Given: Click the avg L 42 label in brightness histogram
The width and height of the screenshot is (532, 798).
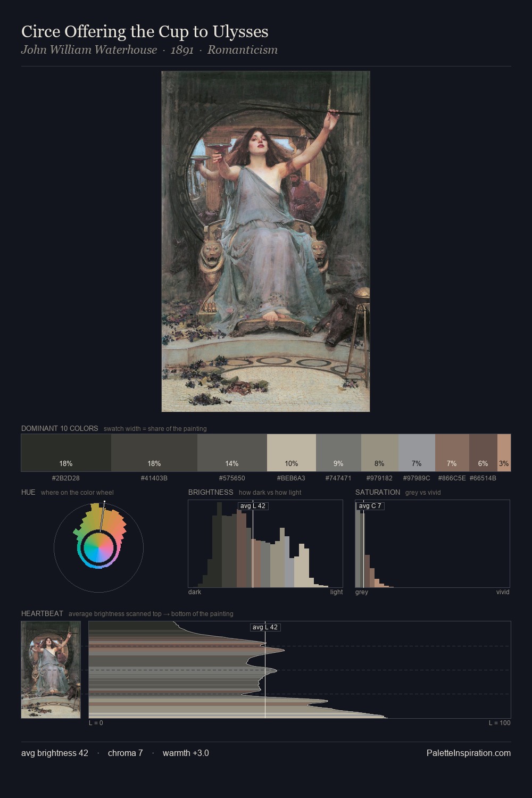Looking at the screenshot, I should [x=253, y=506].
